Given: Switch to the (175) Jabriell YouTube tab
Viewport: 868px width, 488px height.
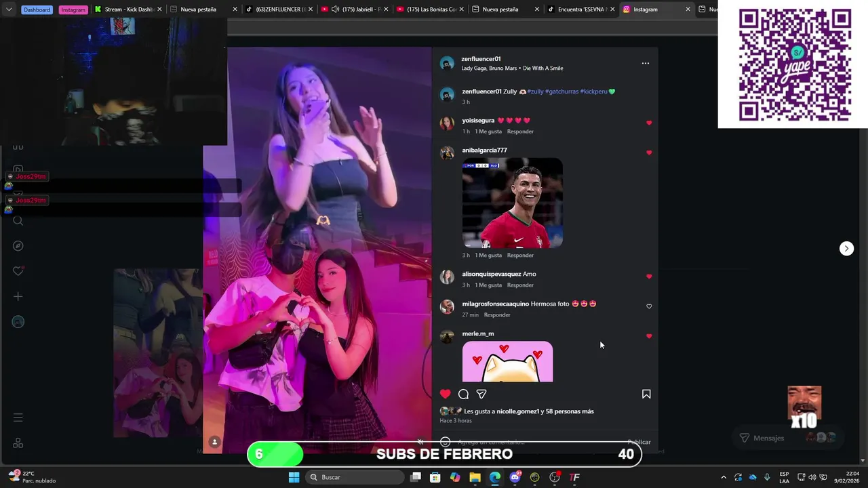Looking at the screenshot, I should (x=356, y=9).
